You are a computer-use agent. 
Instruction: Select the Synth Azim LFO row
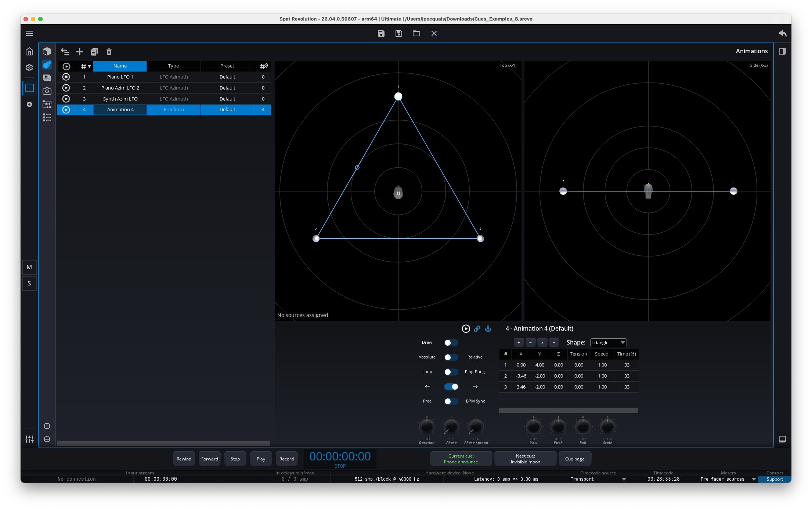pos(120,99)
